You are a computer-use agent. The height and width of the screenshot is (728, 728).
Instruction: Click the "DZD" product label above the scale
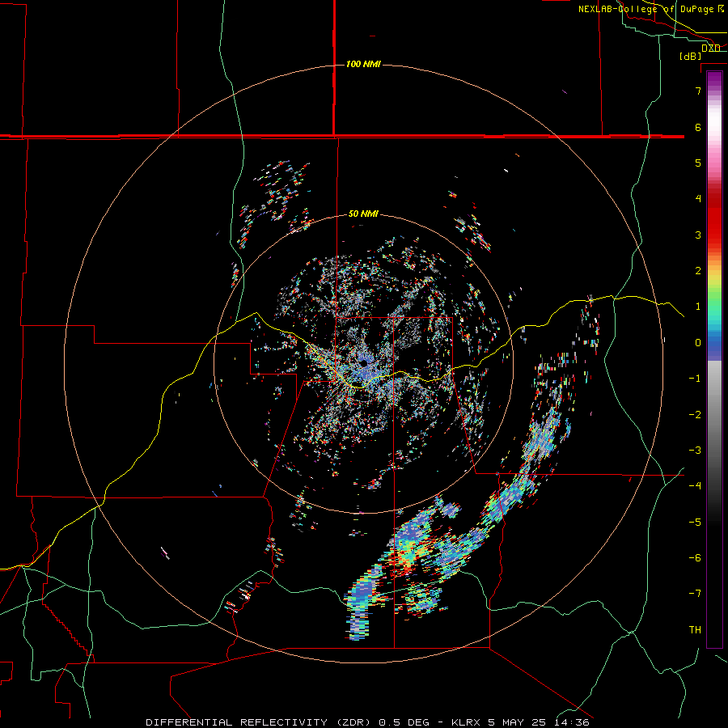[710, 49]
